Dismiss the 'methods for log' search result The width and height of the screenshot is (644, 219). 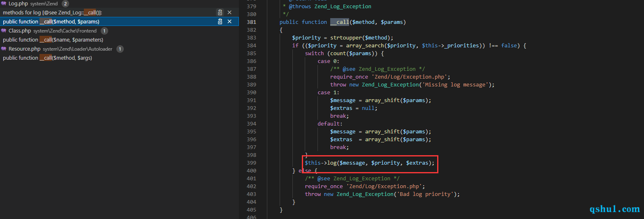pos(229,12)
